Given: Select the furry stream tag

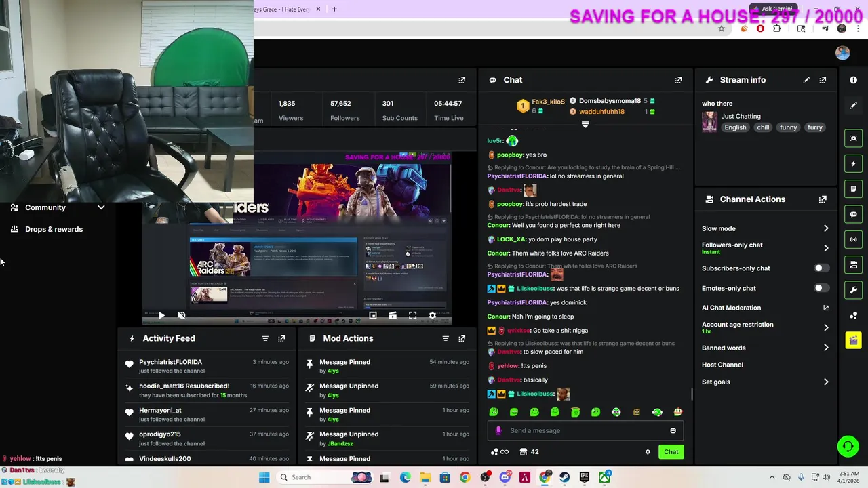Looking at the screenshot, I should coord(814,127).
